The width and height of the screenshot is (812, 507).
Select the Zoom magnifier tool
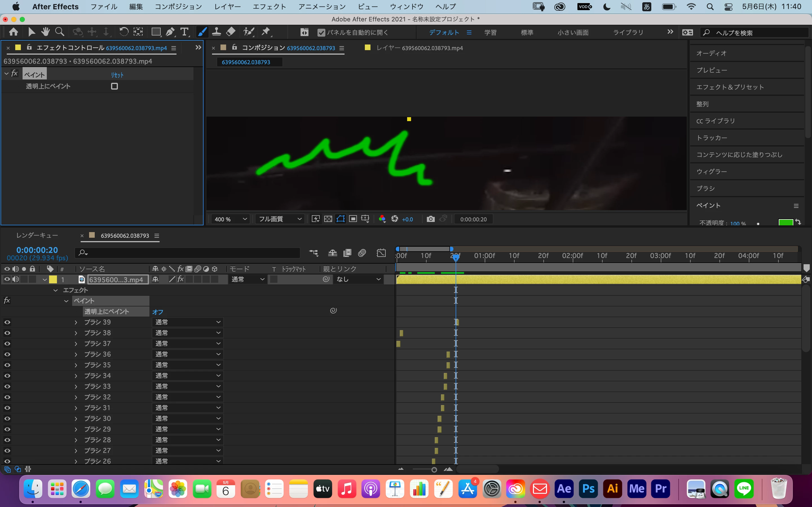pos(60,32)
